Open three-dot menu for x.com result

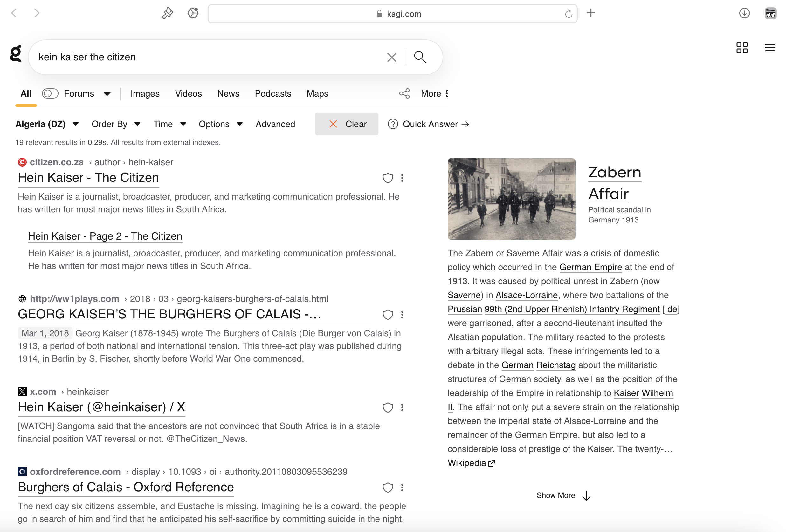pyautogui.click(x=402, y=407)
